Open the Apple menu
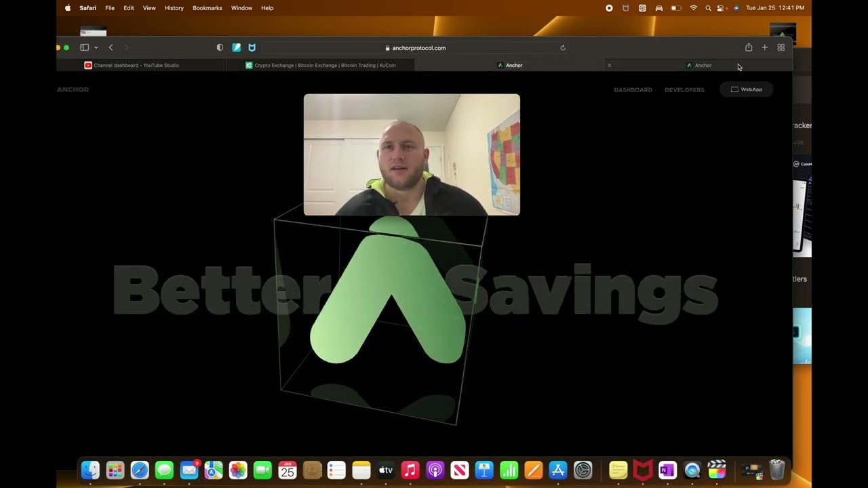The image size is (868, 488). [68, 8]
